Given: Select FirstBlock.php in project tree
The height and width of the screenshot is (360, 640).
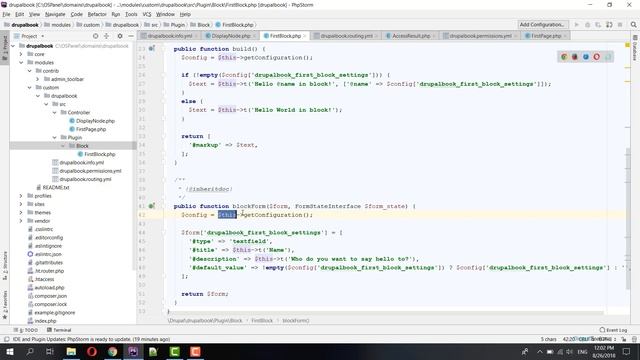Looking at the screenshot, I should (100, 154).
